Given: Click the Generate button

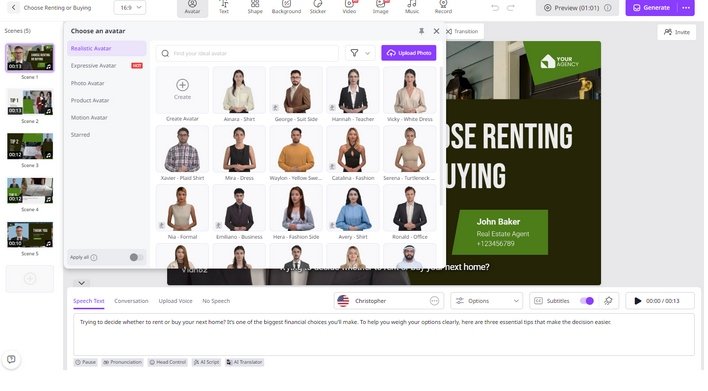Looking at the screenshot, I should [x=651, y=8].
